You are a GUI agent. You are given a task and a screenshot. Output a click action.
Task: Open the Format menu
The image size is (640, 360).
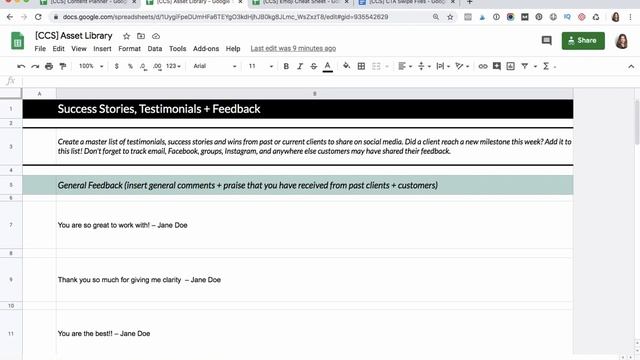(x=129, y=49)
